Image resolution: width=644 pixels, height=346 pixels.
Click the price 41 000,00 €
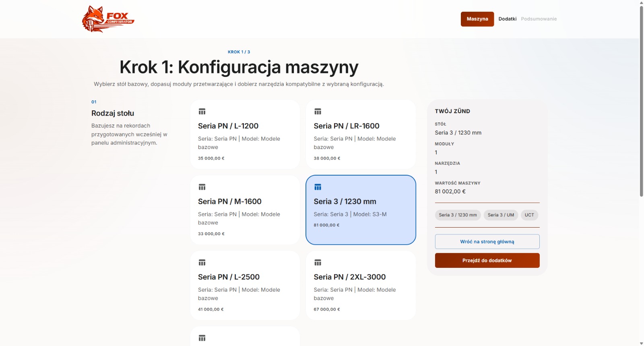211,309
